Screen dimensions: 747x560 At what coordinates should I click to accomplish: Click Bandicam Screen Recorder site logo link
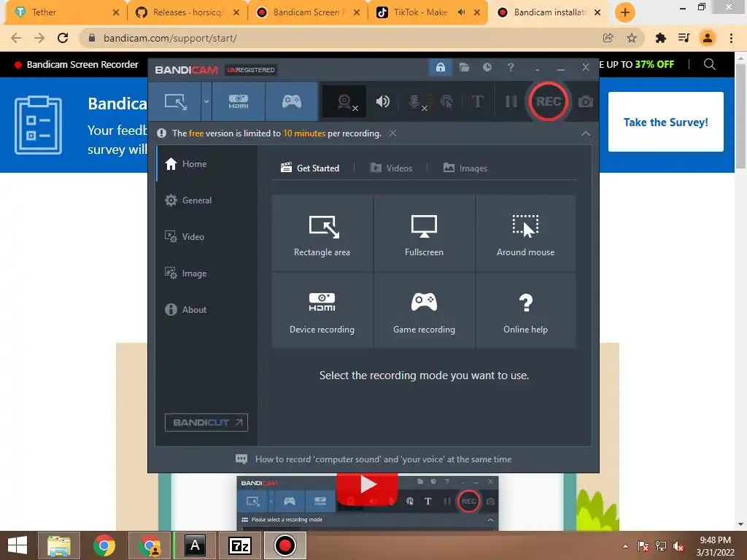(76, 64)
